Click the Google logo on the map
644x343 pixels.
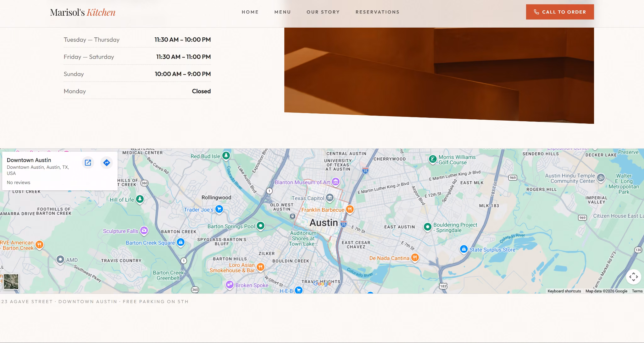point(322,284)
